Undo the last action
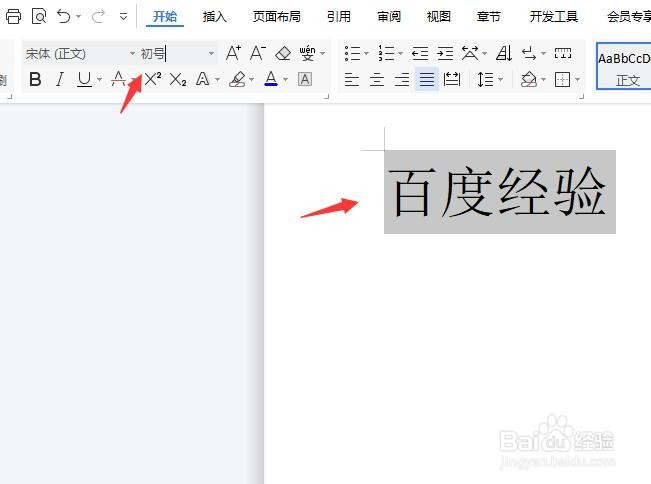 point(64,17)
